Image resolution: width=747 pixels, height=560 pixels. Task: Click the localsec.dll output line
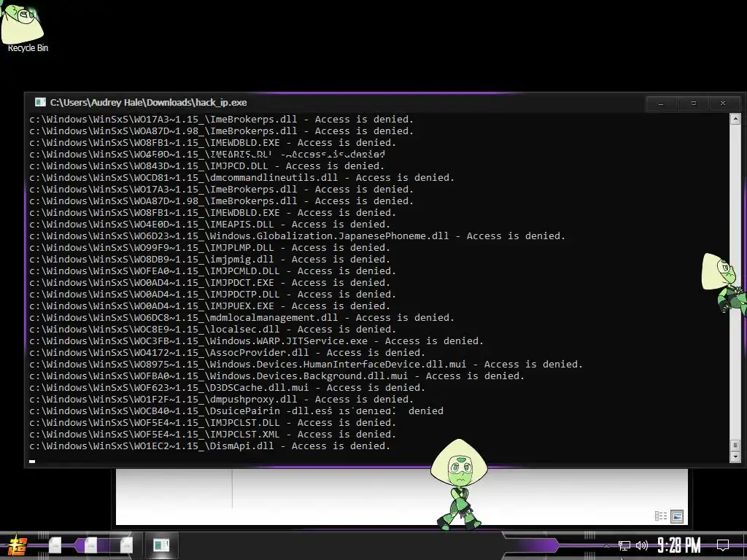coord(212,330)
